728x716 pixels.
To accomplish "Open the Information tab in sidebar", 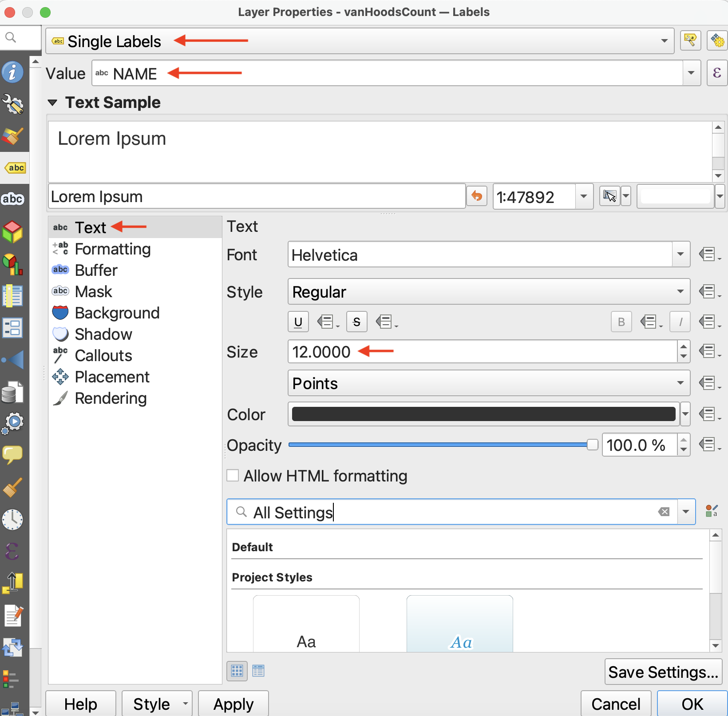I will [x=12, y=72].
